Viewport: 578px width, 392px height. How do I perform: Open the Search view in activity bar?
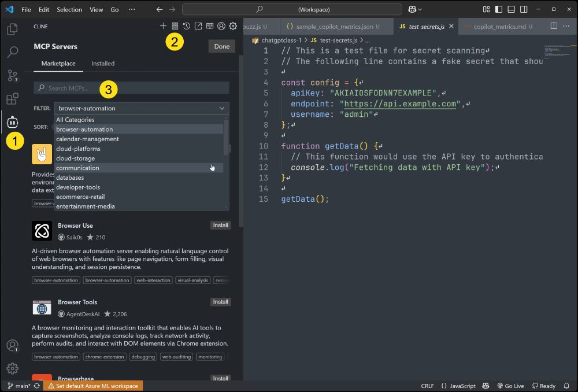12,52
